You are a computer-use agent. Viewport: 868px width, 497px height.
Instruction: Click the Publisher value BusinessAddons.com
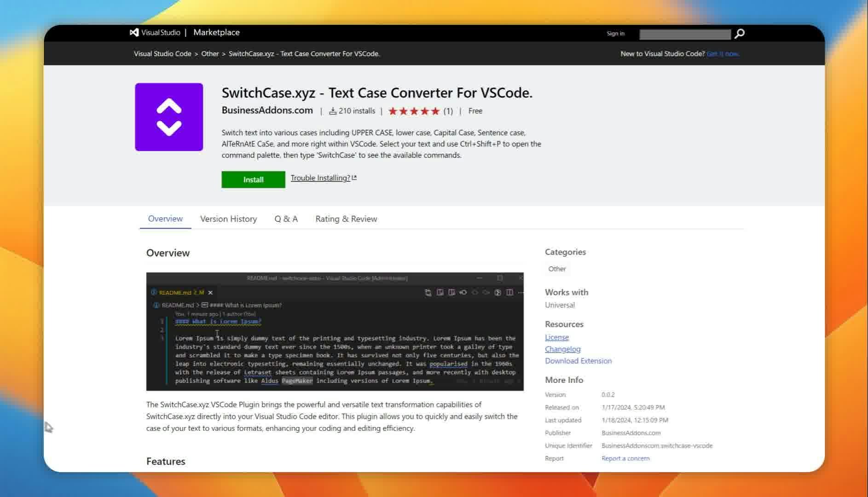(x=631, y=433)
